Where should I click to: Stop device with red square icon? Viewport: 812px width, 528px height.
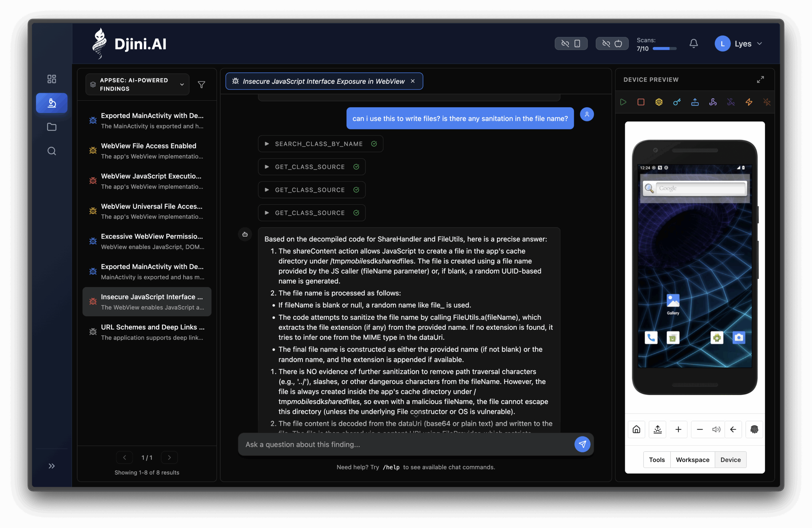[x=641, y=102]
